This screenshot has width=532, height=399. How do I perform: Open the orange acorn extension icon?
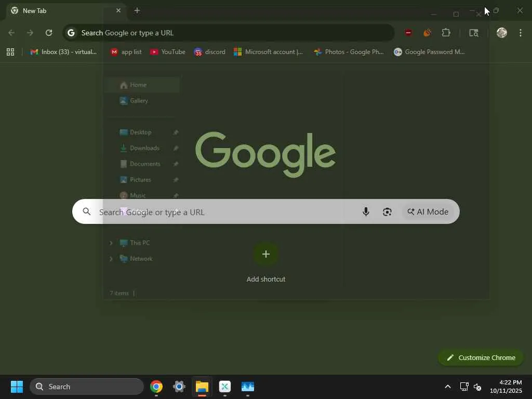[427, 33]
